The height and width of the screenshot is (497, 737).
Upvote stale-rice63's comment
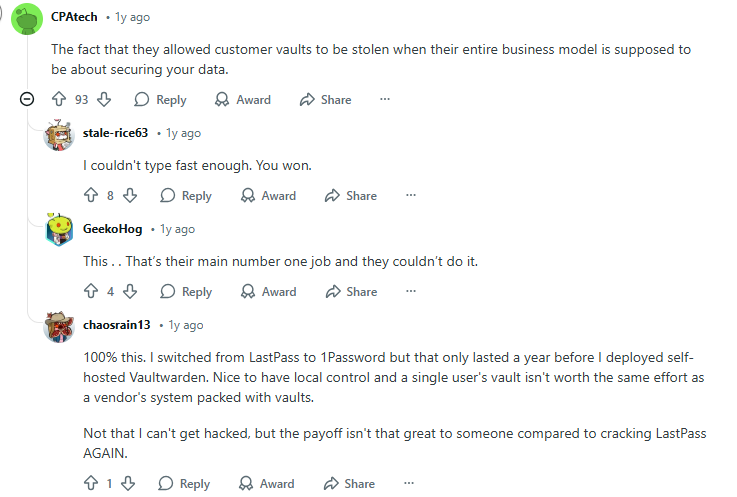tap(91, 196)
